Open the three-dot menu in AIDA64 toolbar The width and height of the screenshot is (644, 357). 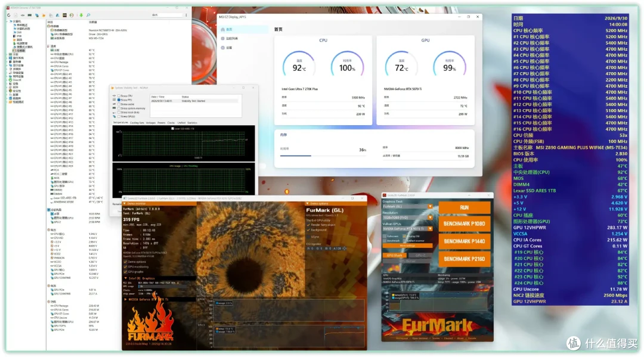[x=186, y=15]
